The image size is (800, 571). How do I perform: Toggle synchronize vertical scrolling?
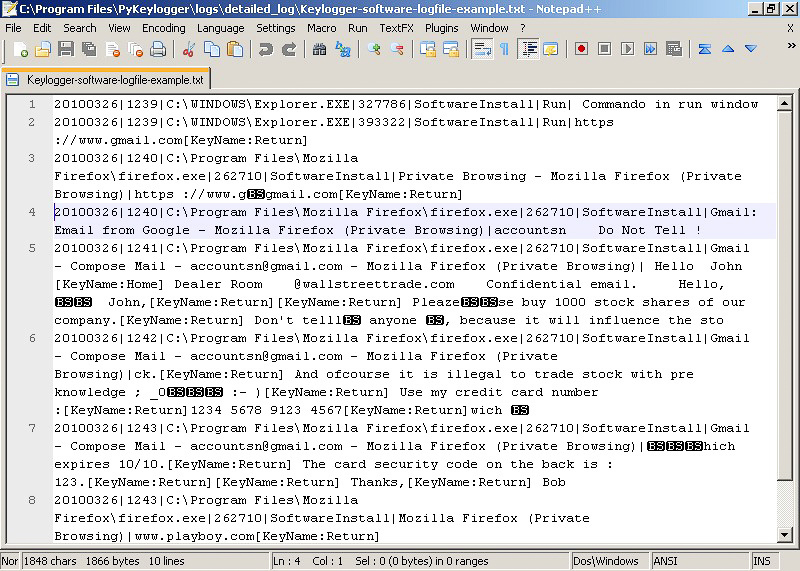(x=428, y=49)
